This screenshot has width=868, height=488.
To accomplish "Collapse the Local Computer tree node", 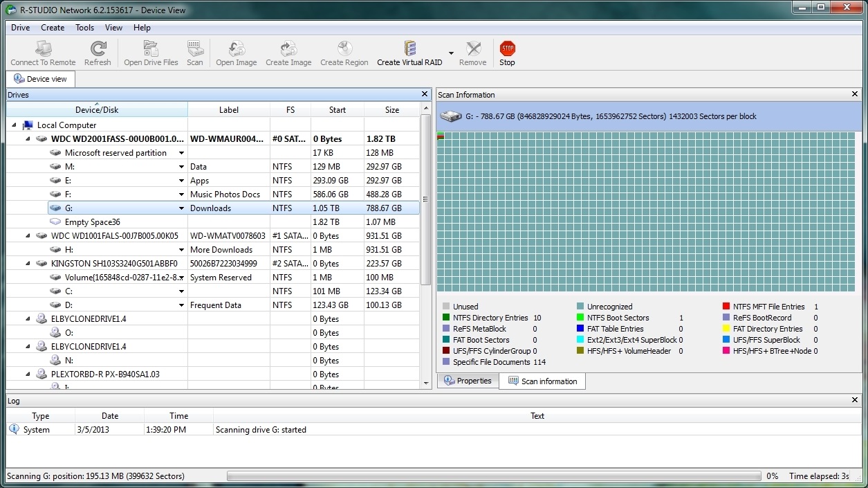I will tap(15, 125).
